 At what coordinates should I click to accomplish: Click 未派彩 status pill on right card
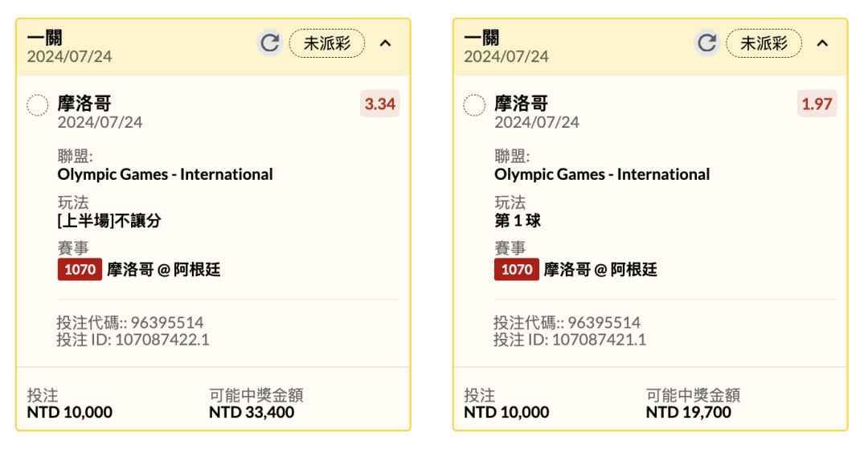[x=764, y=43]
